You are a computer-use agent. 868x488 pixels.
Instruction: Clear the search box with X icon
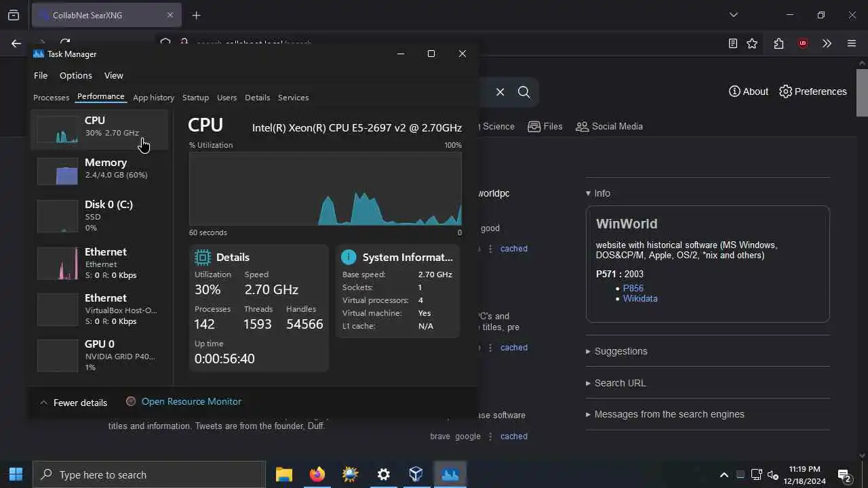pos(500,92)
